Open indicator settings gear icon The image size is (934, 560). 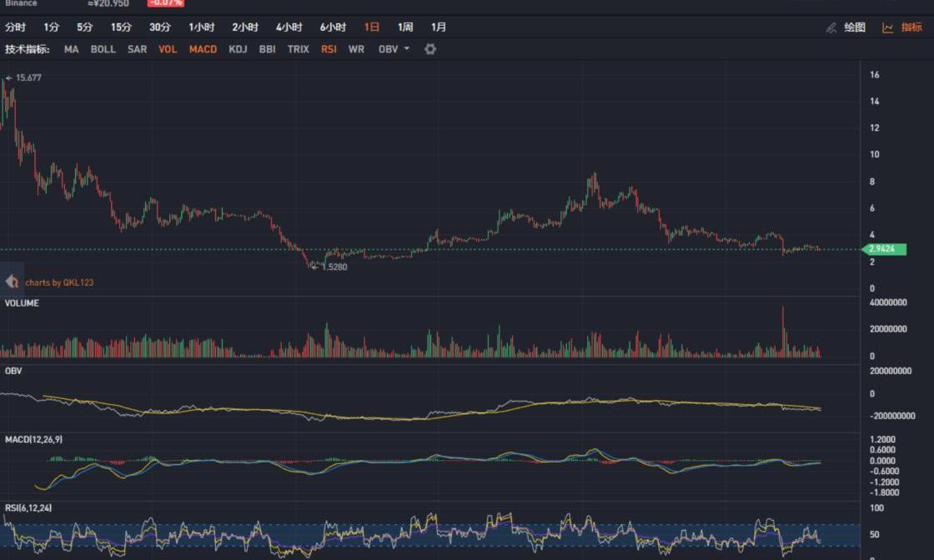[x=430, y=49]
